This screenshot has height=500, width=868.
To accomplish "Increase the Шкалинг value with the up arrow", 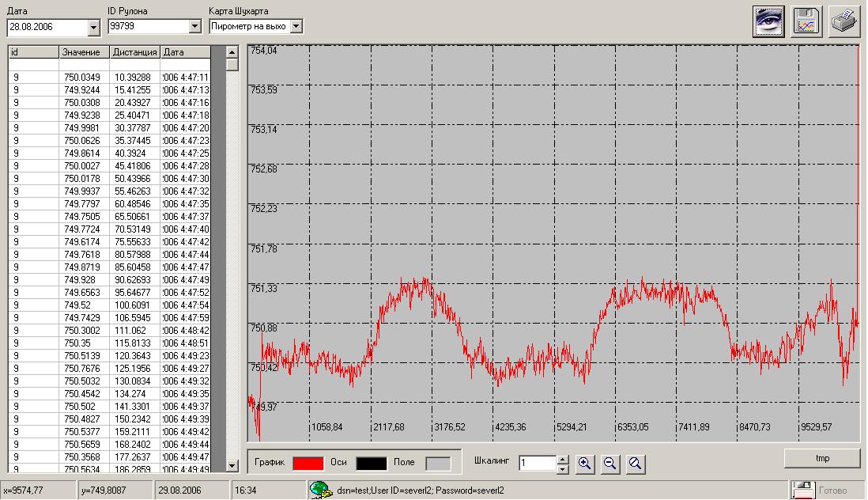I will (x=562, y=460).
